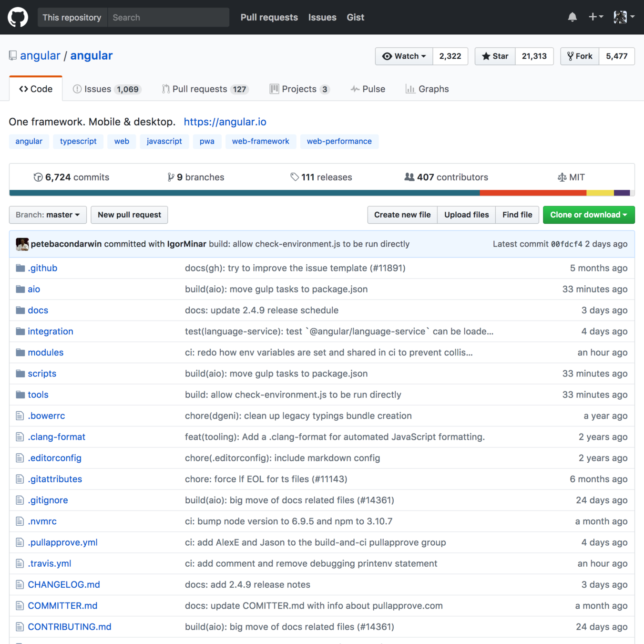Click the releases tag icon
This screenshot has width=644, height=644.
(295, 177)
